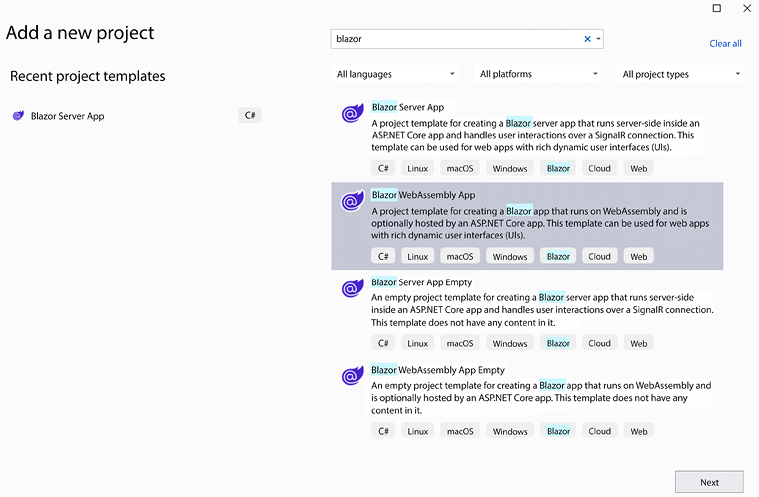The width and height of the screenshot is (759, 497).
Task: Click the Windows tag under Blazor WebAssembly App
Action: click(x=510, y=256)
